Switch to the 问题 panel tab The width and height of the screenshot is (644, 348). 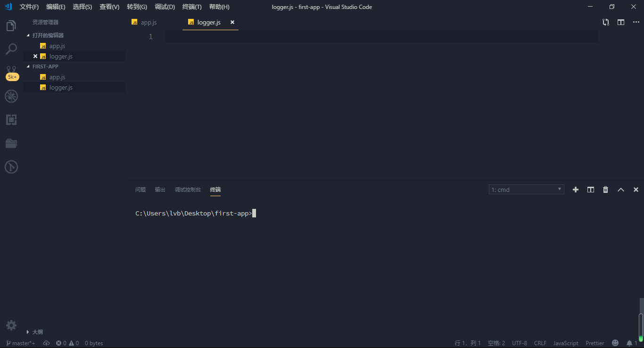click(x=140, y=190)
